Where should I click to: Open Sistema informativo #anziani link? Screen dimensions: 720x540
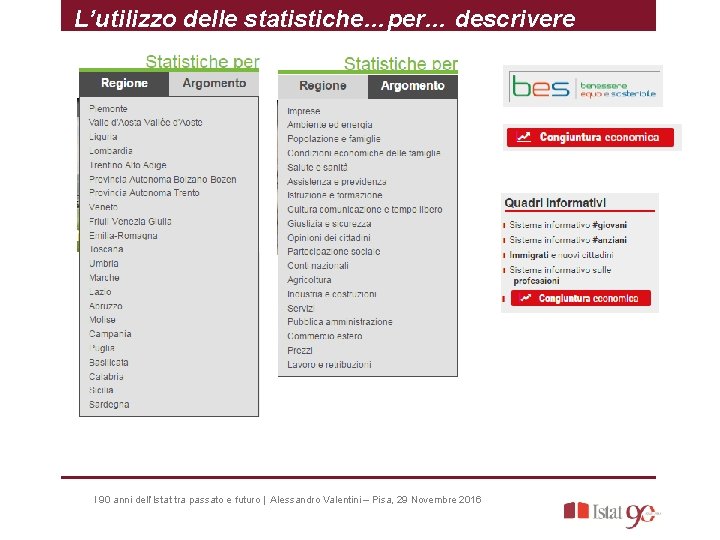click(568, 240)
